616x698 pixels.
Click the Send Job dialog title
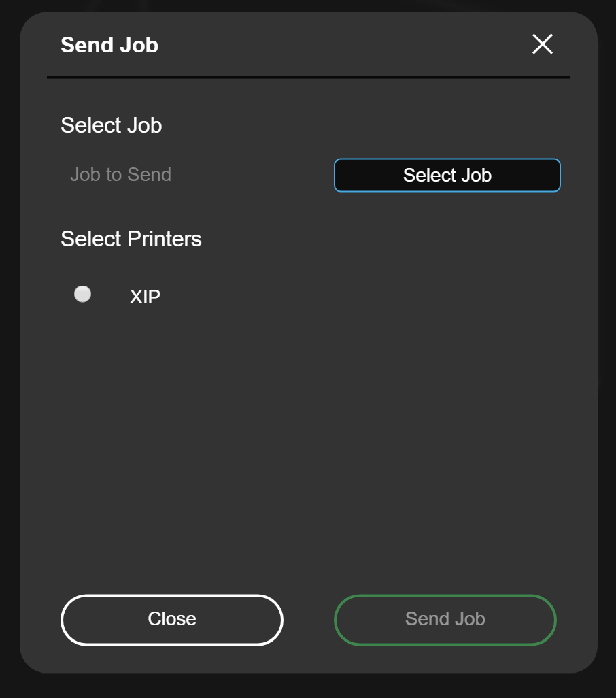point(109,45)
